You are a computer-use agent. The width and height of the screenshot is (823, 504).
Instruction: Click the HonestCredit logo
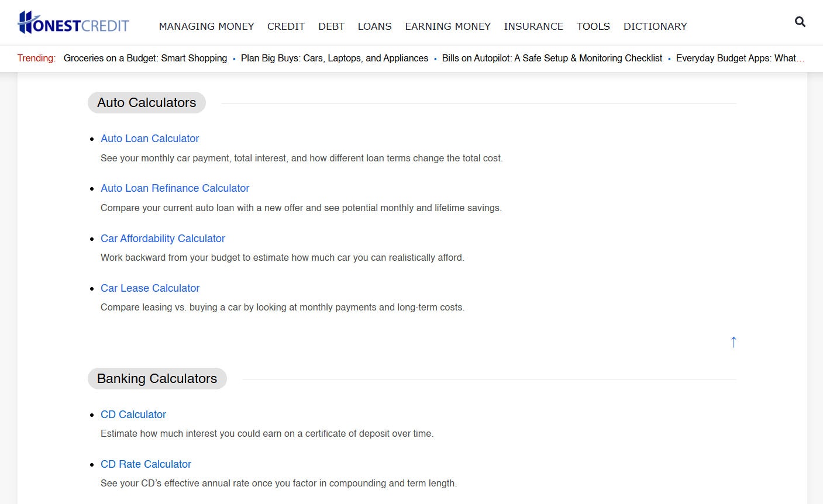[x=74, y=23]
